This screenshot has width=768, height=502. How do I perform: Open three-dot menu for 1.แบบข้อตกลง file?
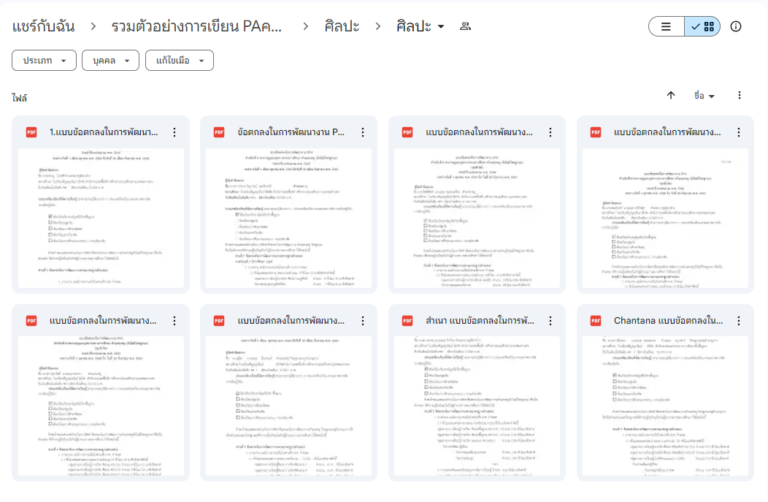click(174, 132)
